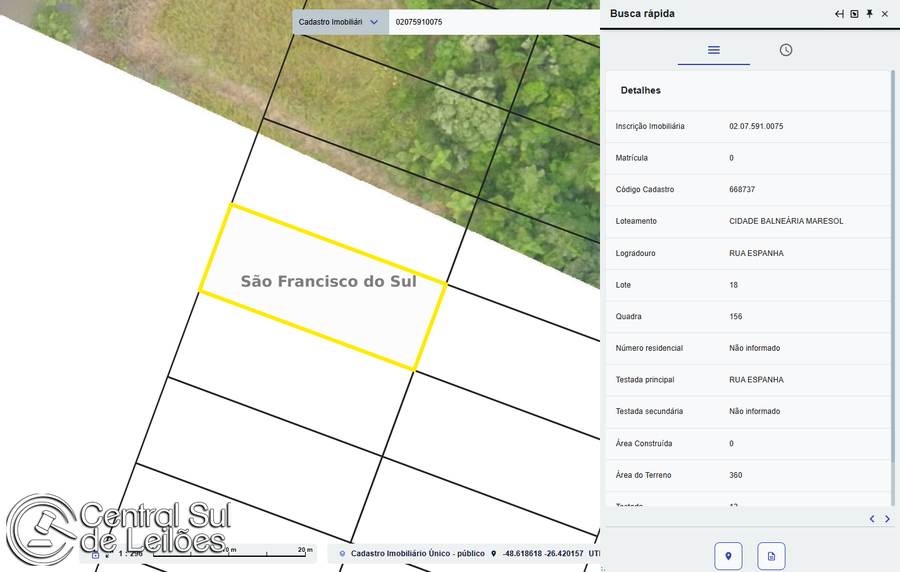Image resolution: width=900 pixels, height=572 pixels.
Task: Click the Logradouro value RUA ESPANHA
Action: pos(757,253)
